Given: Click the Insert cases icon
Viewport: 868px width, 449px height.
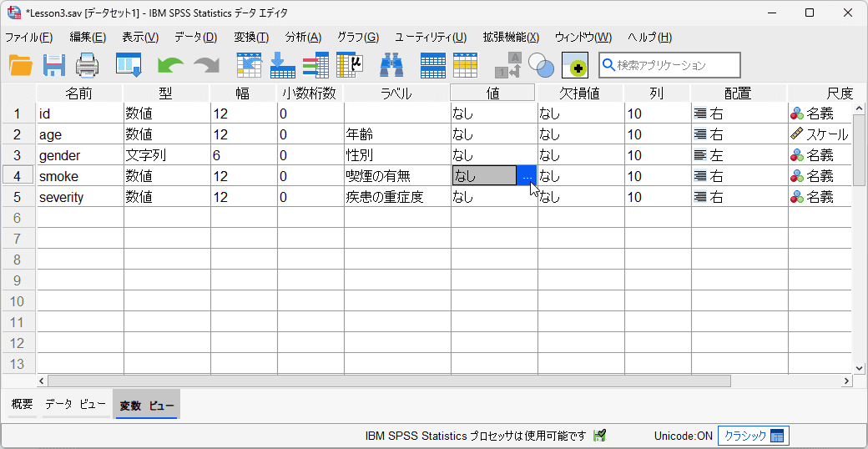Looking at the screenshot, I should [433, 65].
